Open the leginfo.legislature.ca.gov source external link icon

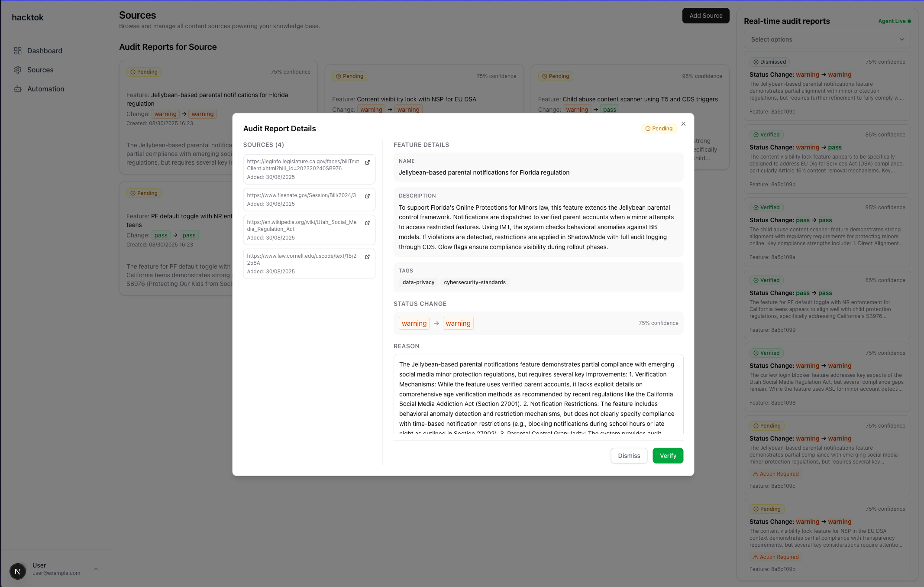click(x=367, y=162)
